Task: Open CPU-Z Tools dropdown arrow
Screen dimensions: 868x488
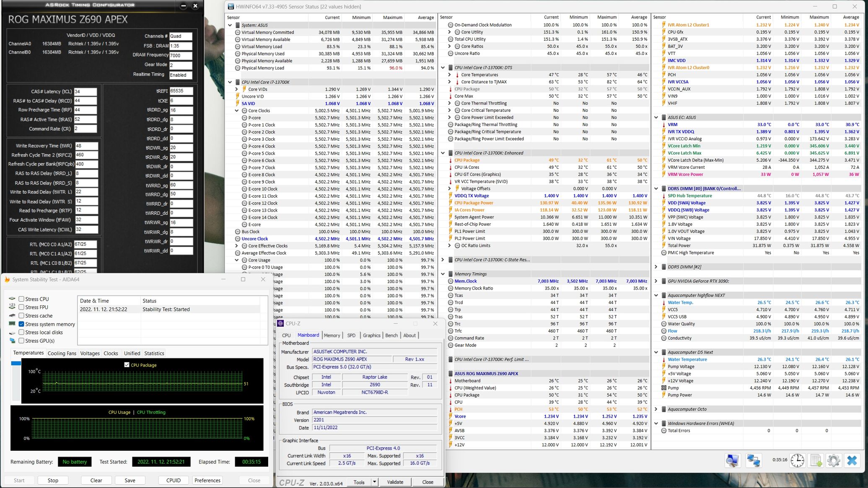Action: pyautogui.click(x=374, y=482)
